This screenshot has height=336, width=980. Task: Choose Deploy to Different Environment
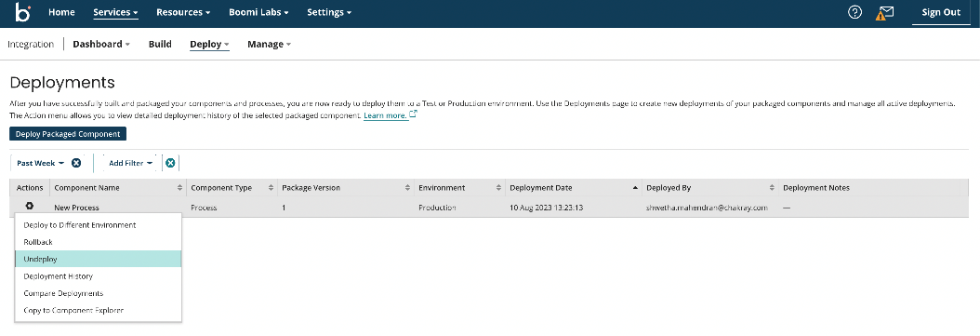pos(99,224)
